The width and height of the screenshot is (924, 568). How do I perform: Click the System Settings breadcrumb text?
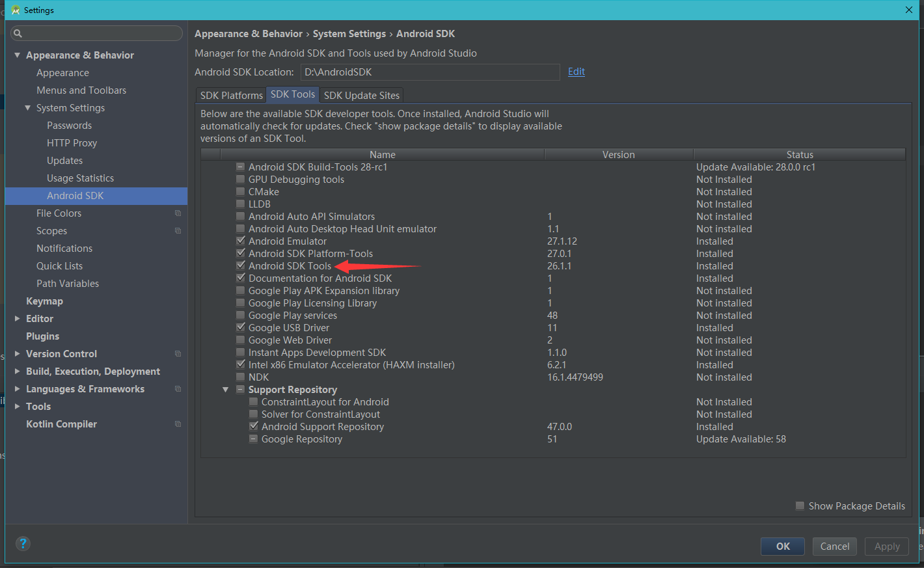tap(349, 34)
